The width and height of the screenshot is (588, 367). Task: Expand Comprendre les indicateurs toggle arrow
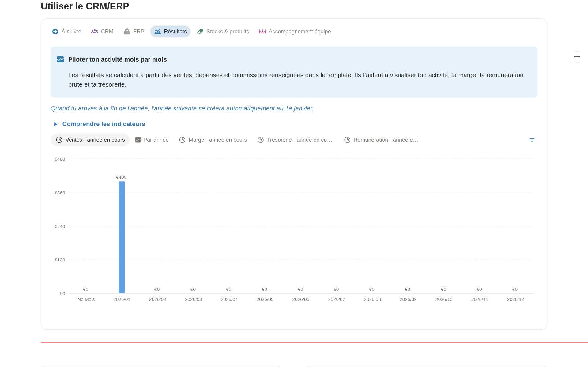[55, 124]
